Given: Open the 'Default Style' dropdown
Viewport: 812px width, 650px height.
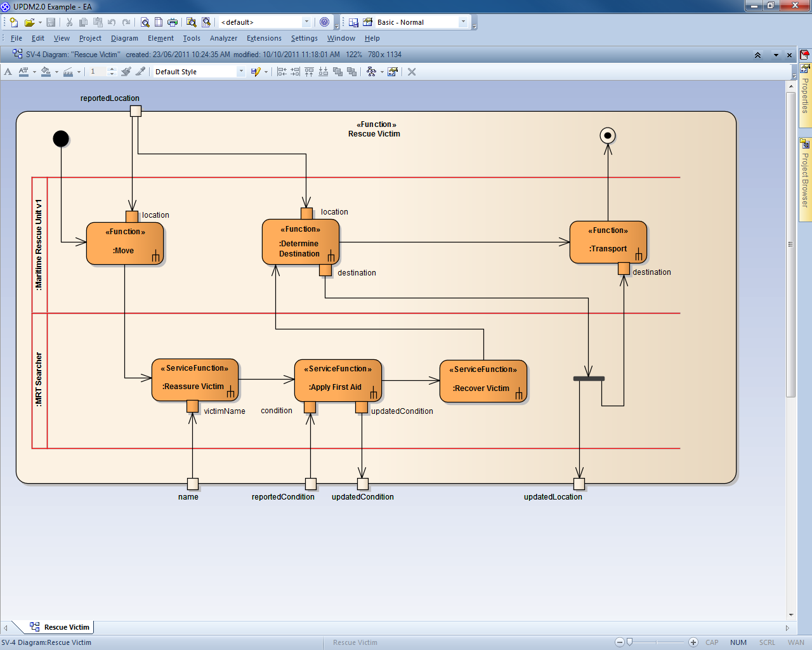Looking at the screenshot, I should point(241,72).
